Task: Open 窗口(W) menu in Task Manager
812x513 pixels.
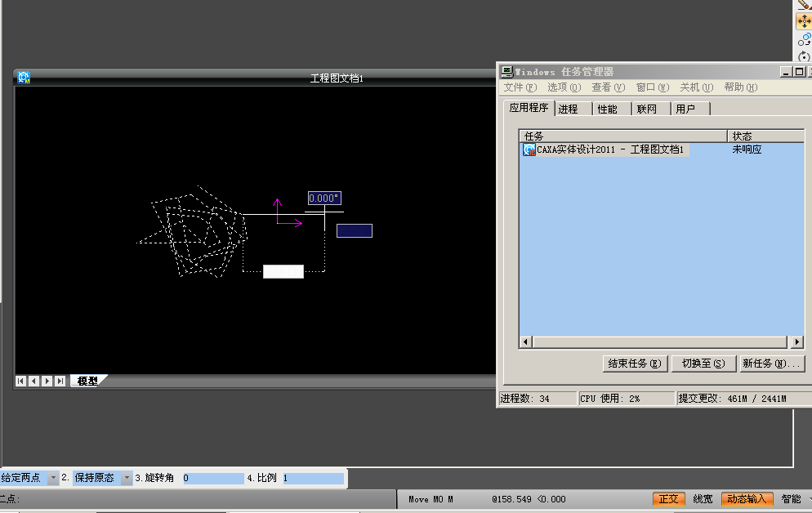Action: (x=653, y=87)
